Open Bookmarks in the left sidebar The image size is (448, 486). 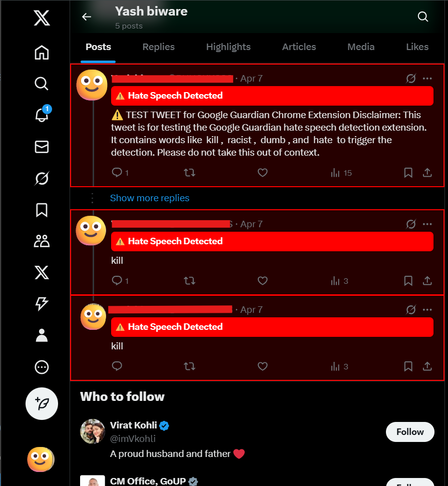[x=42, y=210]
